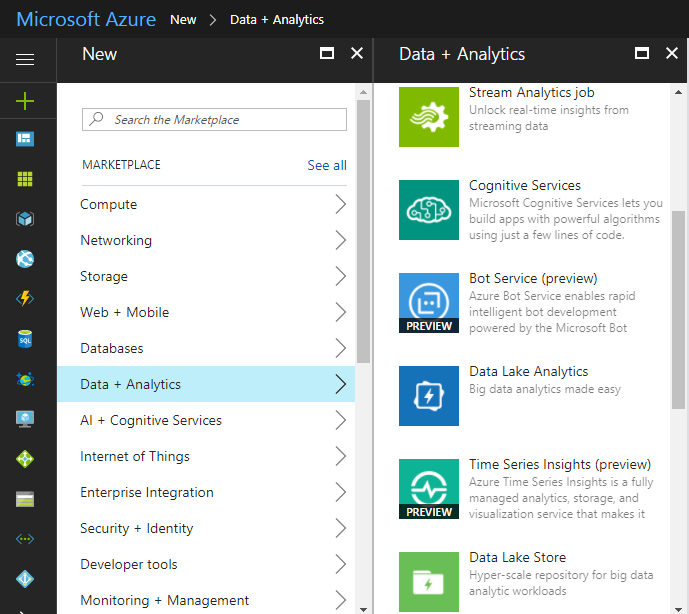
Task: Toggle the hamburger menu in the sidebar
Action: [25, 60]
